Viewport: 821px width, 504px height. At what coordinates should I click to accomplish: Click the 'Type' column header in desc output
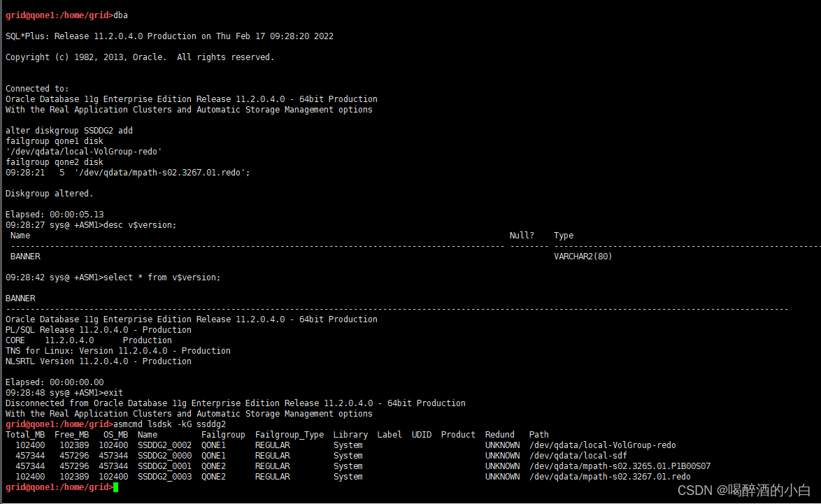(x=564, y=235)
